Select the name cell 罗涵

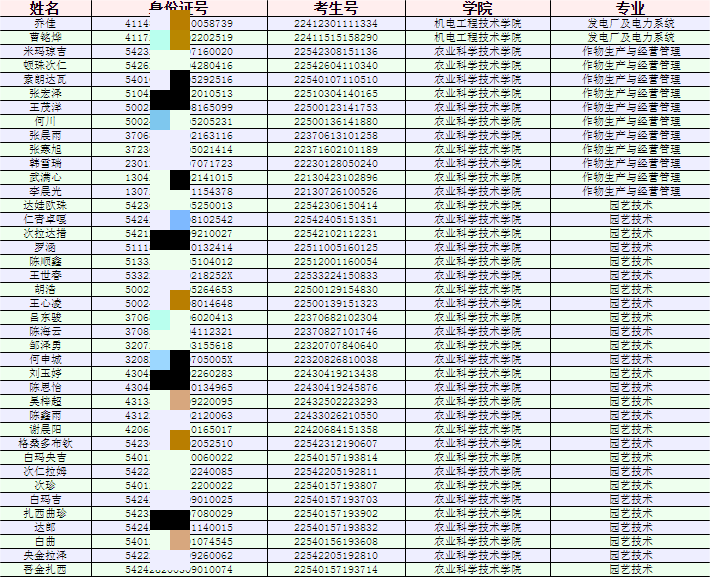(x=45, y=247)
